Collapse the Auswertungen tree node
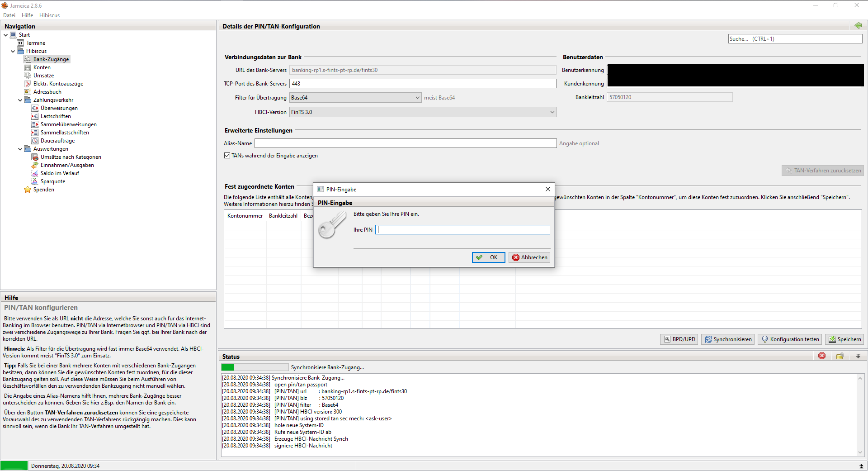 (20, 149)
